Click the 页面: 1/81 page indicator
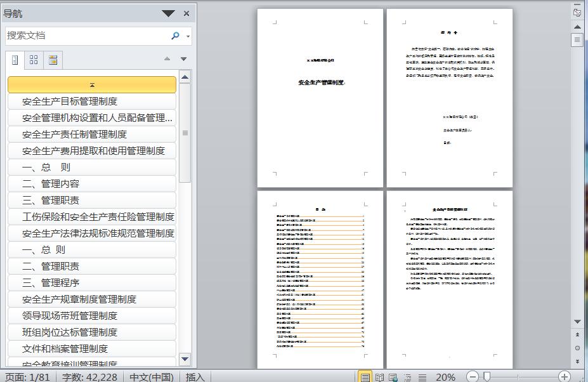588x382 pixels. click(x=23, y=376)
